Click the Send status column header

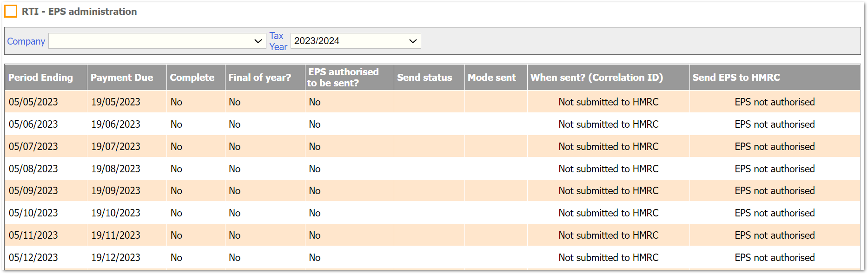[424, 78]
